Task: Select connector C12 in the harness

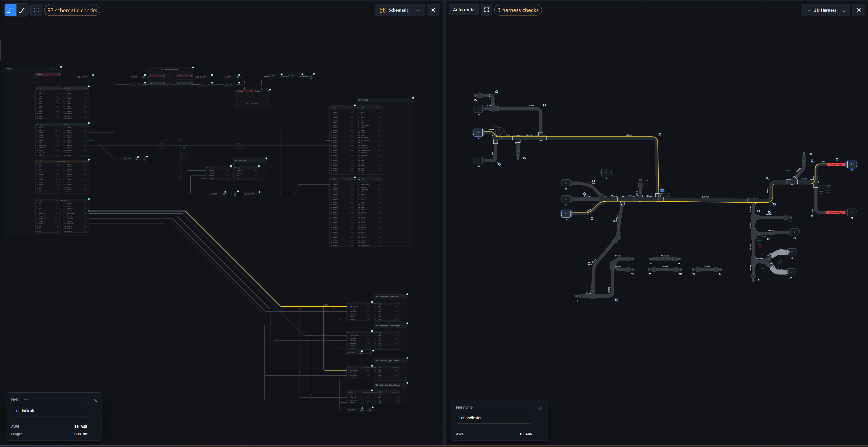Action: click(x=478, y=108)
